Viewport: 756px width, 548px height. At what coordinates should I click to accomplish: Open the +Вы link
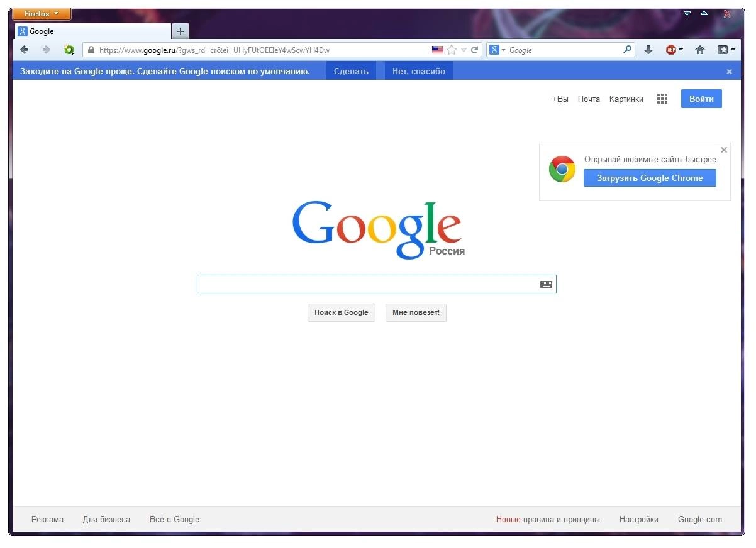coord(560,99)
